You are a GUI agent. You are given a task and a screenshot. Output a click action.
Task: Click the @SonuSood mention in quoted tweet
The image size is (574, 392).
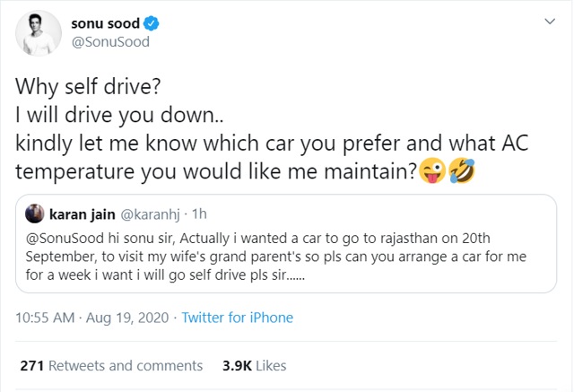[x=65, y=239]
